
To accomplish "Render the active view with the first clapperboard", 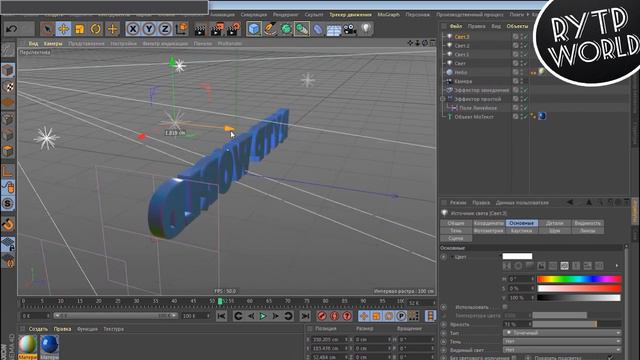I will (200, 29).
